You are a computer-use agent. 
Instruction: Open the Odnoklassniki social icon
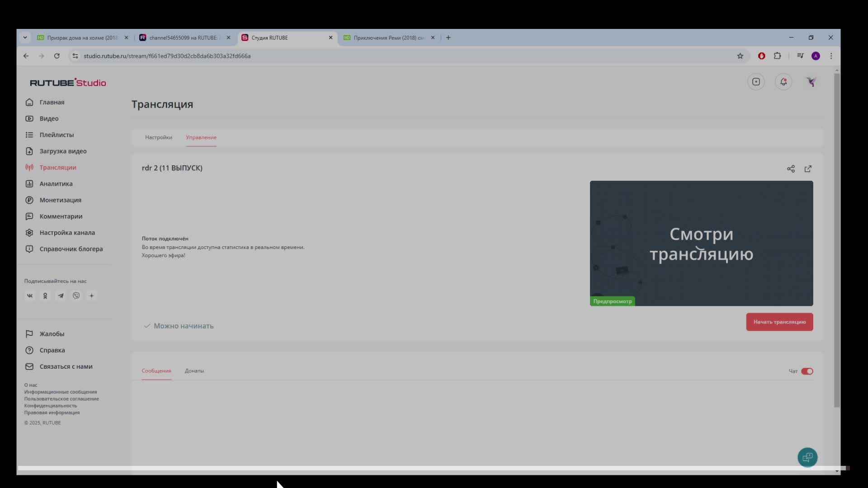pyautogui.click(x=45, y=296)
